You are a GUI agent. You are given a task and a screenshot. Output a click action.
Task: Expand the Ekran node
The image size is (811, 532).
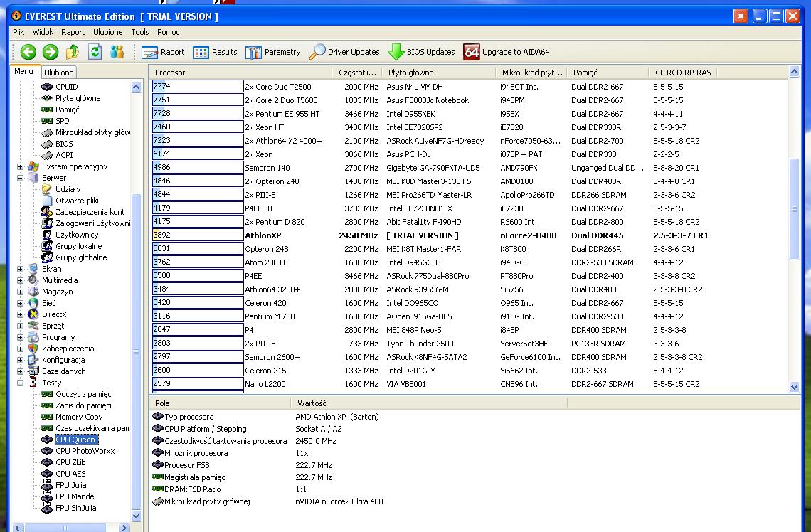pyautogui.click(x=20, y=269)
